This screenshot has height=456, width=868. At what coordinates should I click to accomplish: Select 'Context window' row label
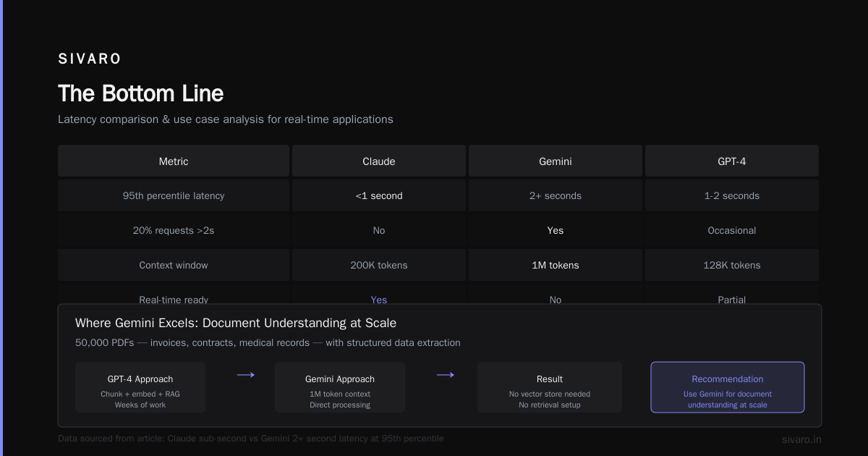(x=174, y=265)
